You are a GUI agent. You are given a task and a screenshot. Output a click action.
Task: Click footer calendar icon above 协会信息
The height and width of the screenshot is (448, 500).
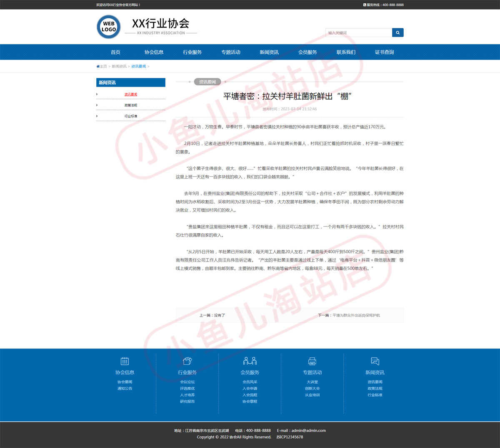pyautogui.click(x=125, y=361)
